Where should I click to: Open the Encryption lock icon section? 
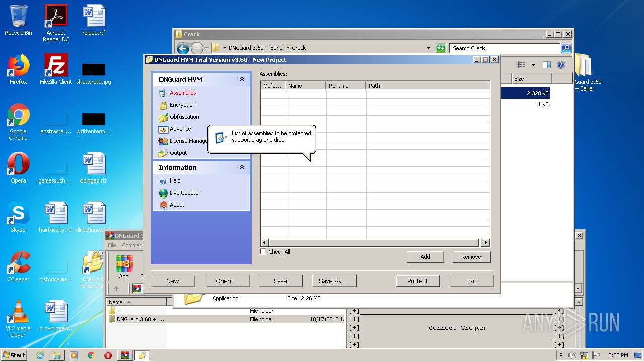coord(163,105)
